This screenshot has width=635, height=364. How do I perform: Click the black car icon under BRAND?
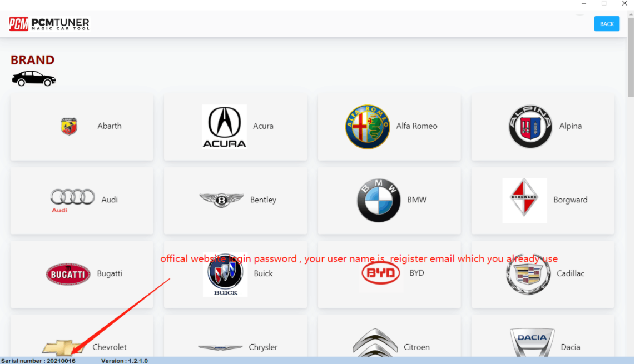pyautogui.click(x=33, y=78)
